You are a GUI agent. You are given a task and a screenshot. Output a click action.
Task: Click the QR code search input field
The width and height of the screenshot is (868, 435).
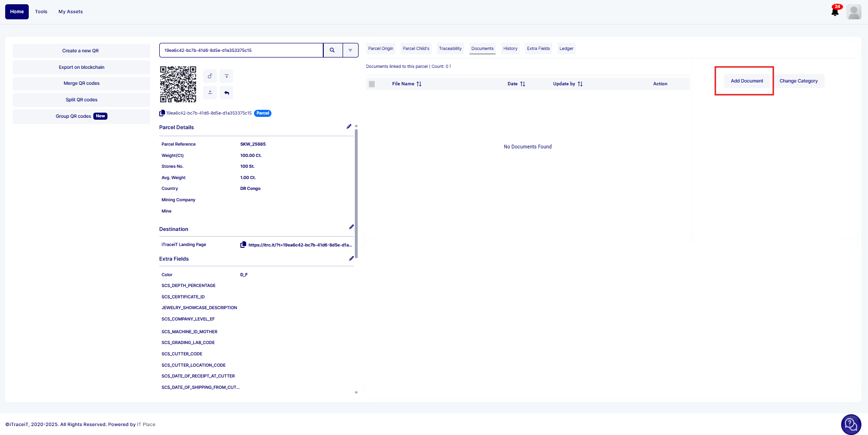241,50
